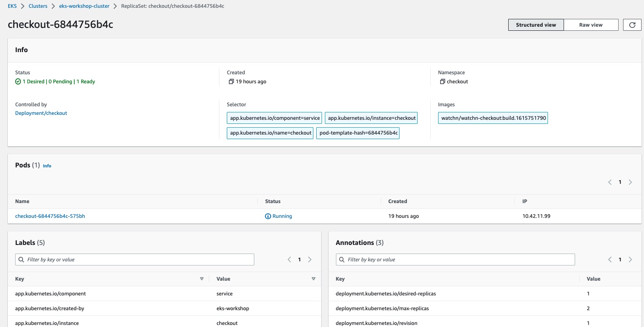Sort labels by Key column arrow

(x=201, y=279)
